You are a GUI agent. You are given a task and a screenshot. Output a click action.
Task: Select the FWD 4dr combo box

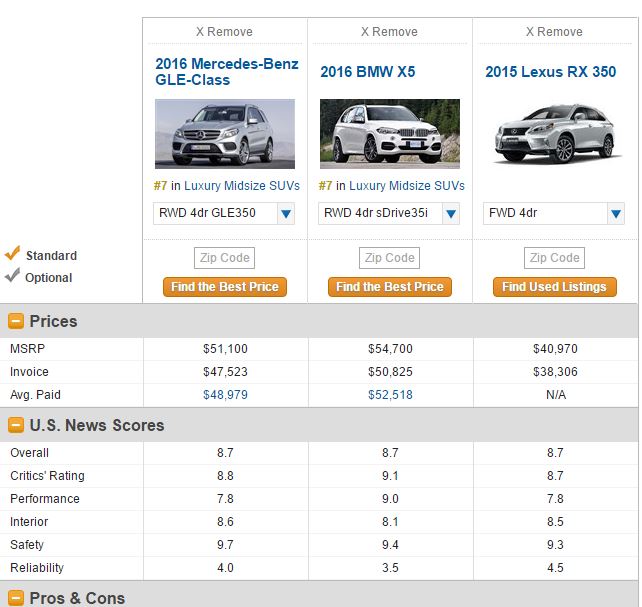[554, 213]
